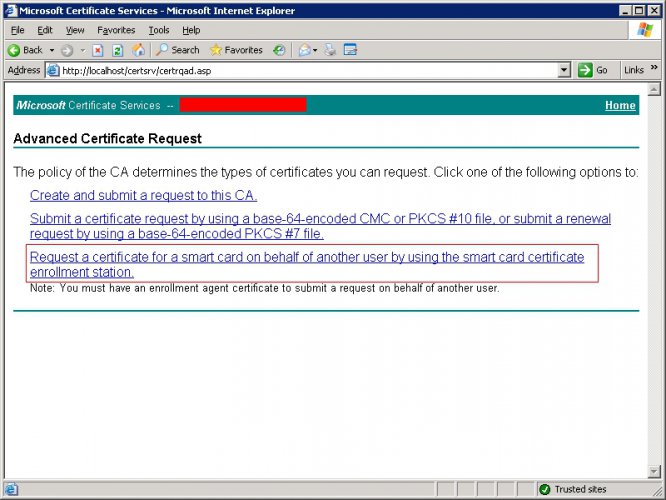Viewport: 666px width, 500px height.
Task: Expand the Back button history dropdown
Action: 52,51
